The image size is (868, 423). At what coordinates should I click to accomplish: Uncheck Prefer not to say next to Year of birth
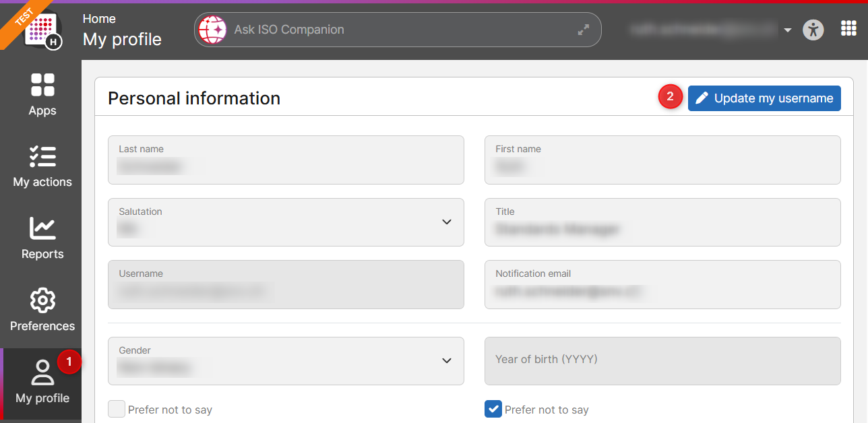click(x=493, y=409)
